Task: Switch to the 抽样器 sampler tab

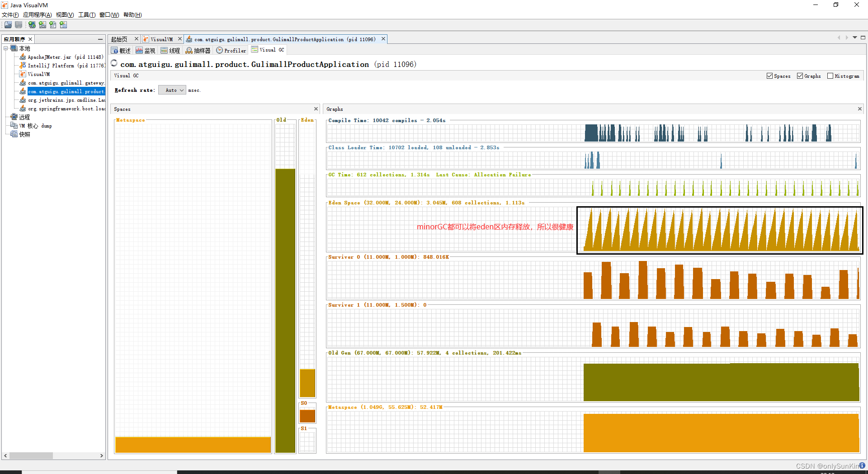Action: pos(198,50)
